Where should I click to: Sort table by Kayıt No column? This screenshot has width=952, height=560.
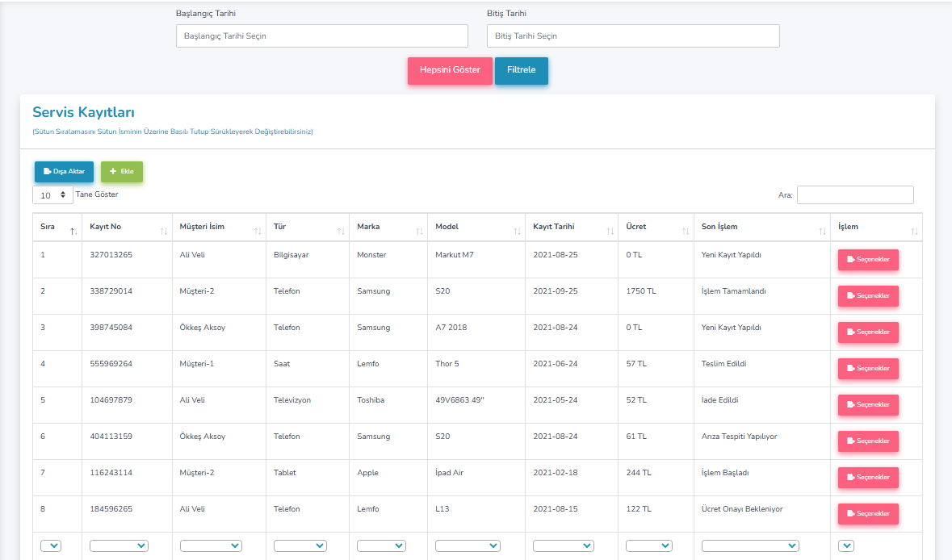point(163,231)
